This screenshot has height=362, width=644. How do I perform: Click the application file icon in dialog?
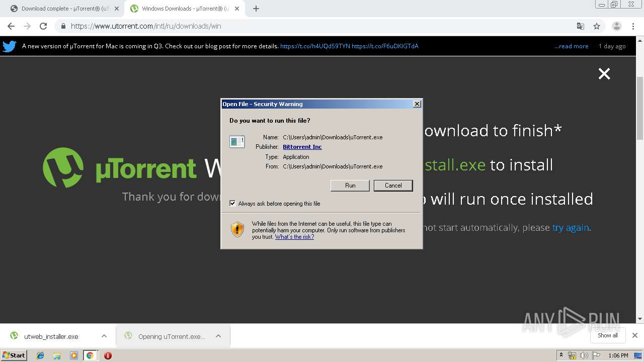tap(237, 142)
